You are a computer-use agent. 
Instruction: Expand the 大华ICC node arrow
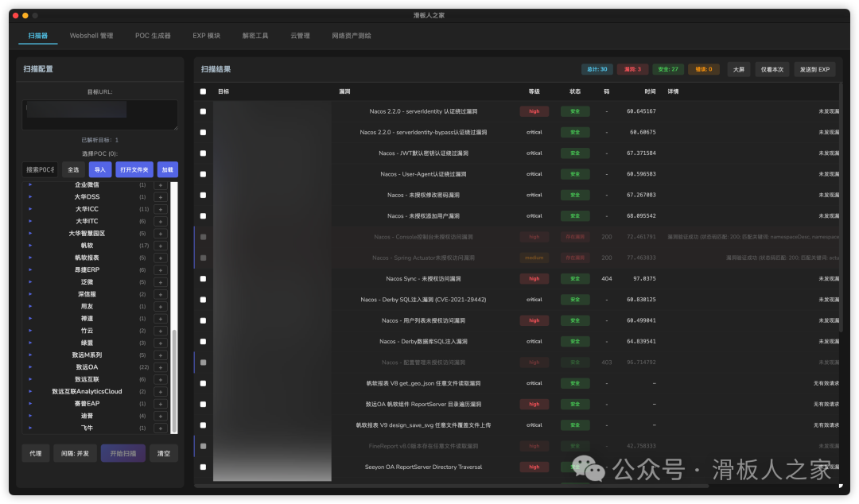coord(30,209)
